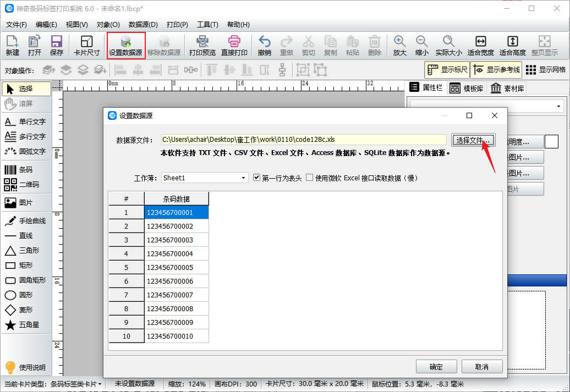This screenshot has height=392, width=570.
Task: Uncheck 第一行为表头 checkbox
Action: (x=257, y=178)
